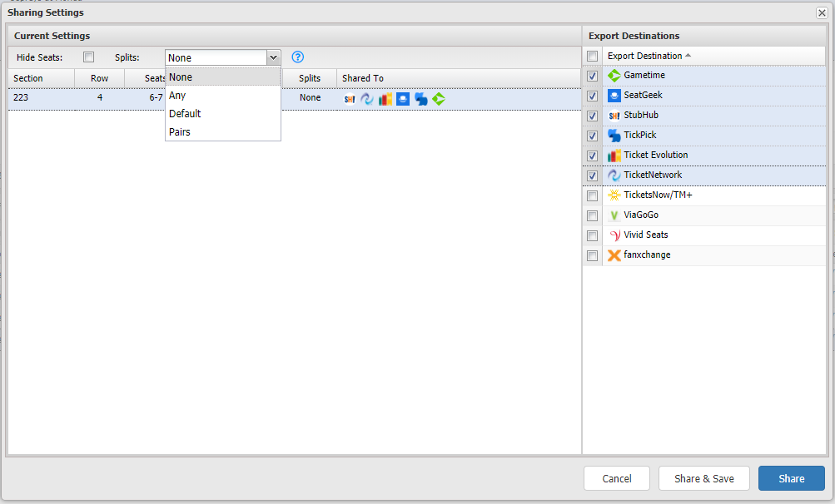Click the Vivid Seats logo icon
This screenshot has height=504, width=835.
point(614,235)
